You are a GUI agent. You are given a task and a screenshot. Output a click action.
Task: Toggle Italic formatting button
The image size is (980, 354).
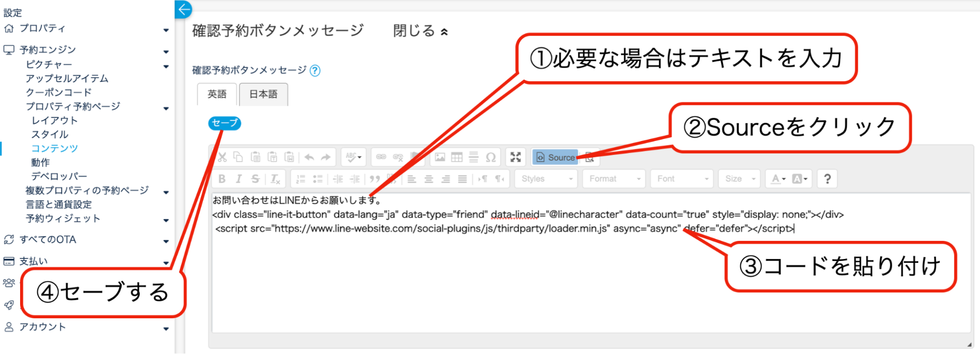239,179
